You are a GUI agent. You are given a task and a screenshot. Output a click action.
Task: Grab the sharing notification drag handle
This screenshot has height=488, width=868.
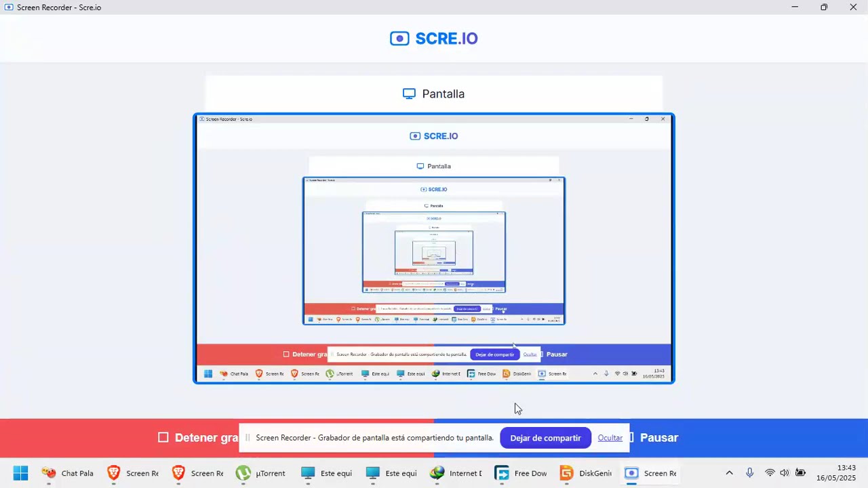(248, 438)
